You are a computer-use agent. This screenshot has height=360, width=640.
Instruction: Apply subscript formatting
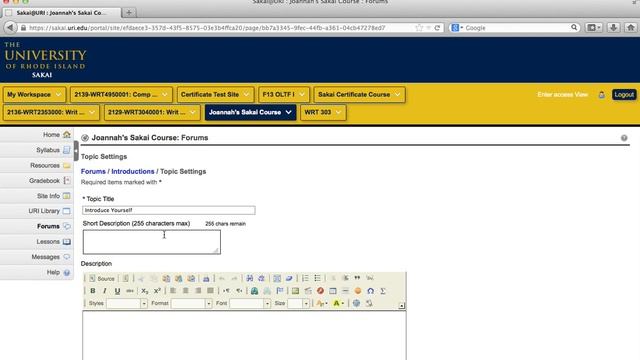coord(145,291)
